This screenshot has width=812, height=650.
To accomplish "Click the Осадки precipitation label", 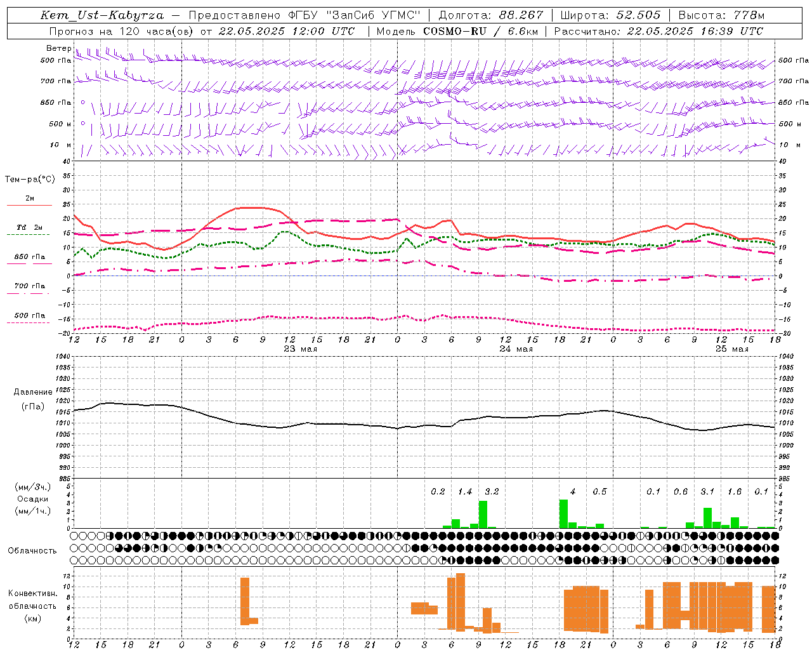I will (x=33, y=499).
